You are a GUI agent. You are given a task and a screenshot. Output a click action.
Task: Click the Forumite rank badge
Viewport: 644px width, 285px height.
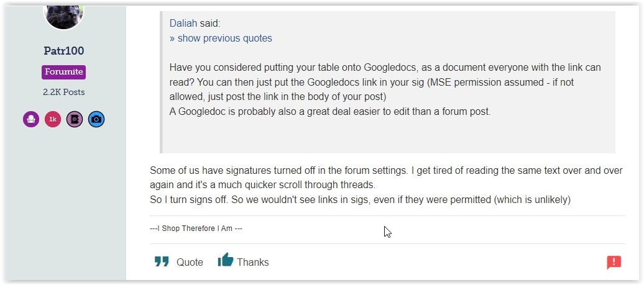click(x=63, y=72)
